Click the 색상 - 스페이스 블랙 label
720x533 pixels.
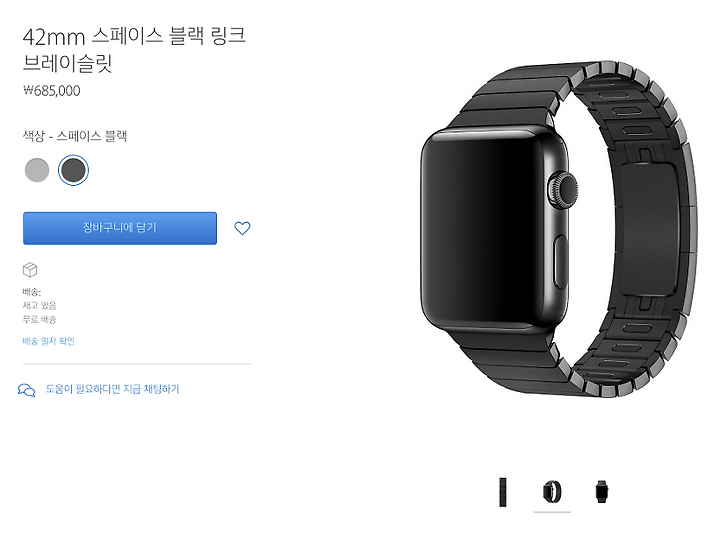pyautogui.click(x=74, y=136)
